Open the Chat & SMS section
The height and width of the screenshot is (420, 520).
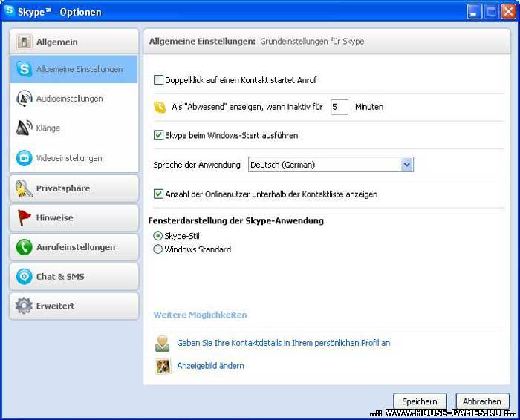(x=74, y=277)
